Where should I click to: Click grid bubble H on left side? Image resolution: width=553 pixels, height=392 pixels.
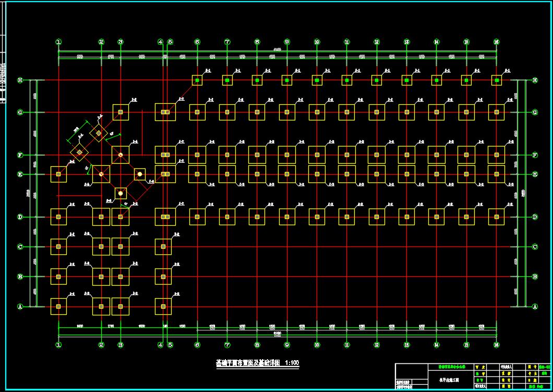pyautogui.click(x=20, y=80)
